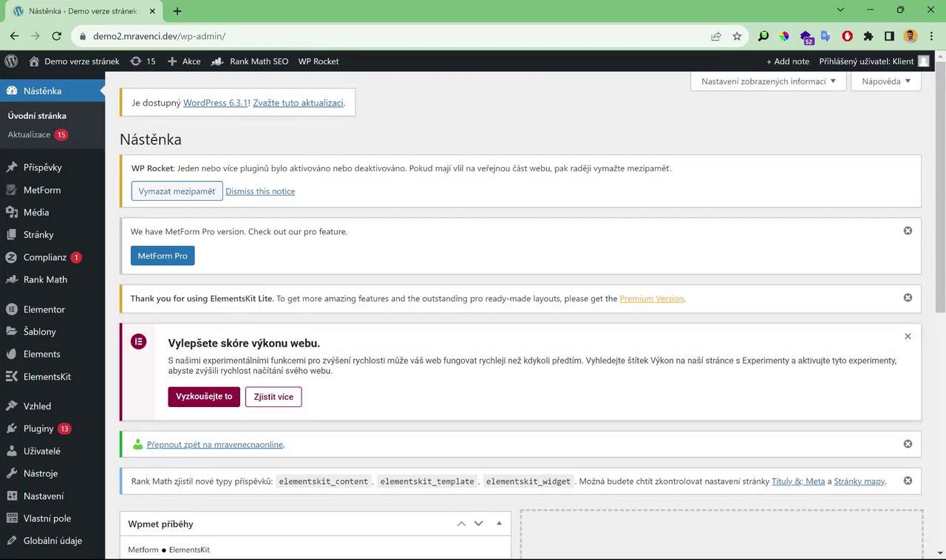
Task: Go to Úvodní stránka submenu item
Action: click(x=37, y=115)
